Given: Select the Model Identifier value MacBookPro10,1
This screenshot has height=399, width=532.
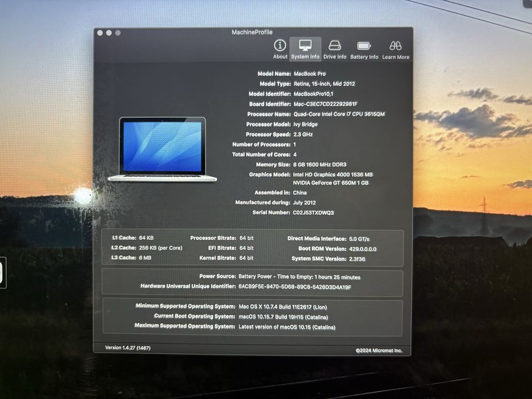Looking at the screenshot, I should click(x=313, y=94).
